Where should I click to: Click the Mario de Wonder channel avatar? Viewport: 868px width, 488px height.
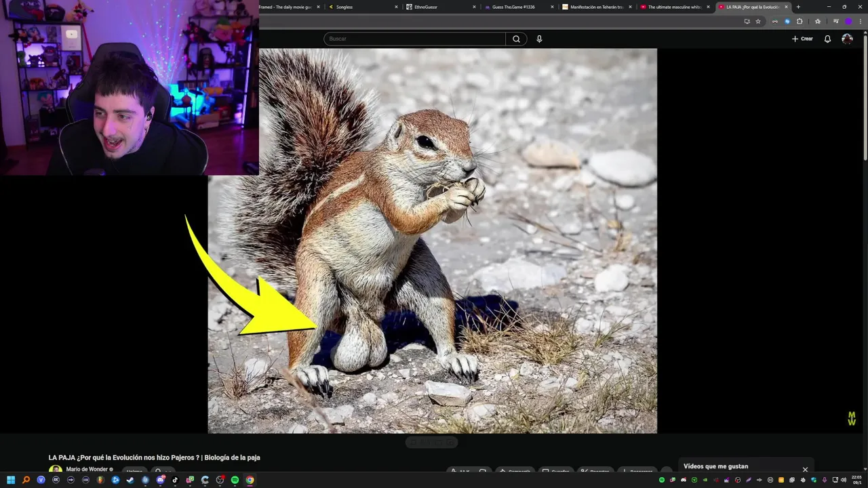coord(55,470)
